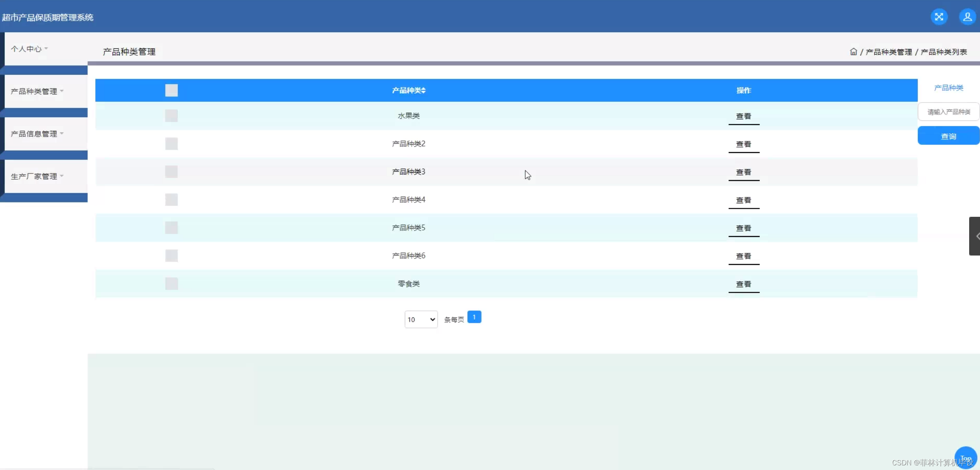View details of 产品种类5 via 查看
This screenshot has height=470, width=980.
click(743, 228)
